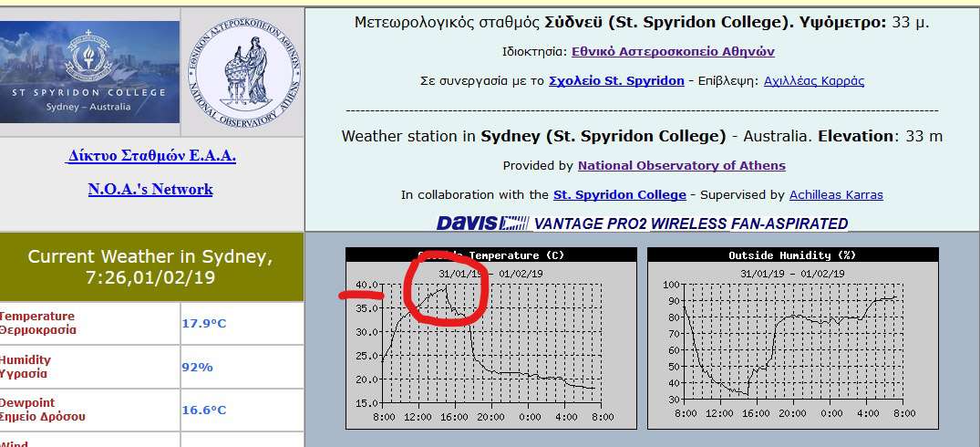Image resolution: width=980 pixels, height=447 pixels.
Task: Open the Αχιλλέας Καρράς supervisor link
Action: pos(813,80)
